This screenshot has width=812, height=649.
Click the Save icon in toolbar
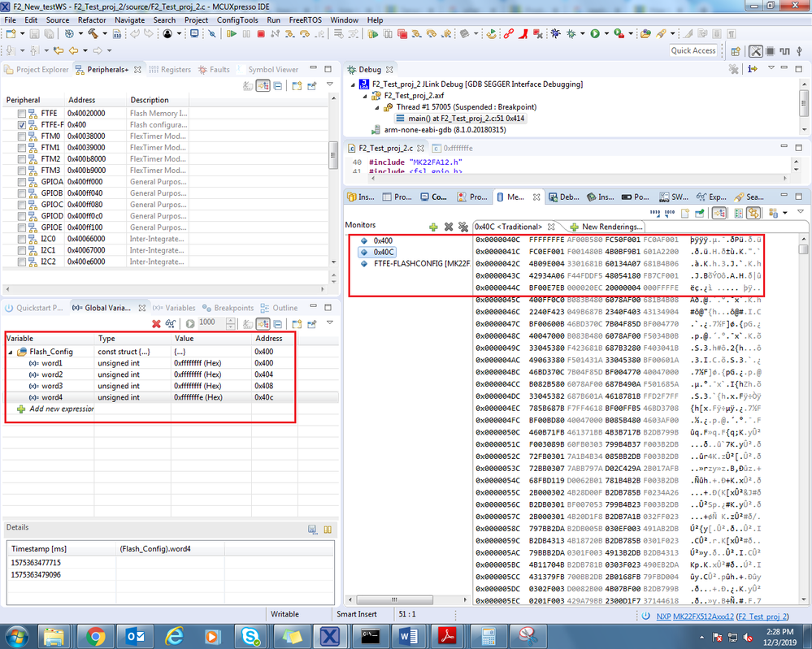(x=34, y=34)
